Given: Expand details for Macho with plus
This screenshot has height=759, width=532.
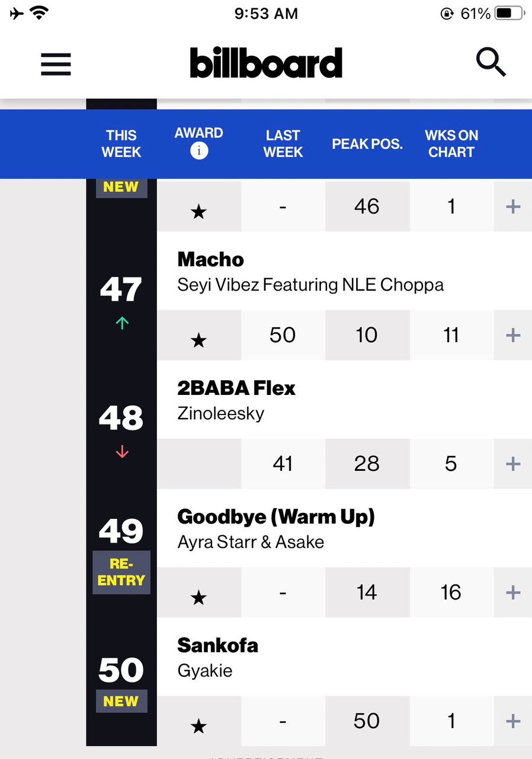Looking at the screenshot, I should (x=513, y=335).
